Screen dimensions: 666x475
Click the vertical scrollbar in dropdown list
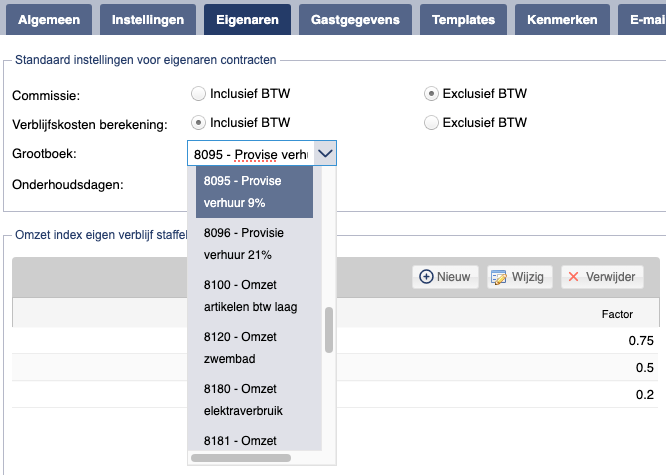[329, 330]
